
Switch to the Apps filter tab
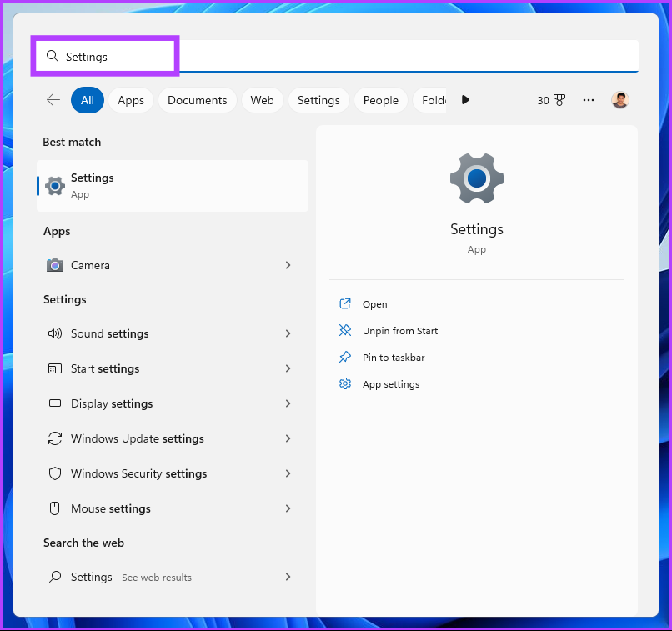click(x=131, y=100)
